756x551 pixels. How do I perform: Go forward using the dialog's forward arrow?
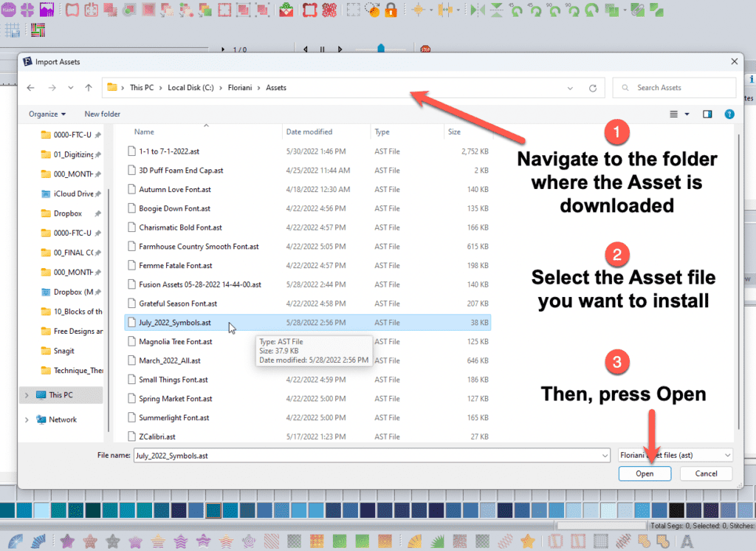[x=52, y=88]
